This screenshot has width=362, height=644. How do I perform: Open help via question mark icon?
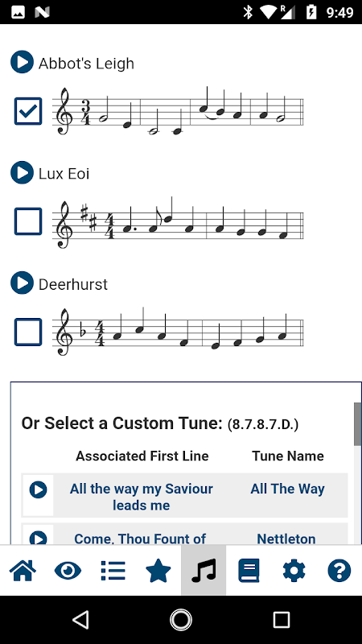pyautogui.click(x=339, y=571)
